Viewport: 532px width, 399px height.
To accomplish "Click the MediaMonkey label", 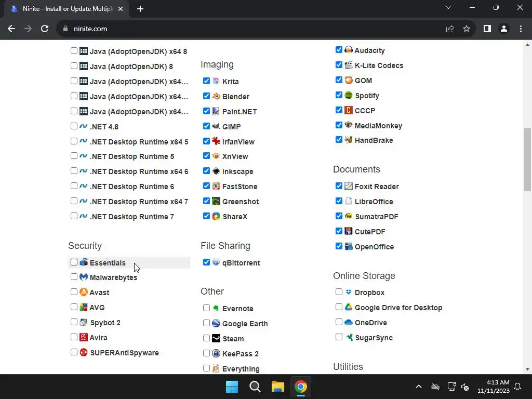I will [378, 126].
